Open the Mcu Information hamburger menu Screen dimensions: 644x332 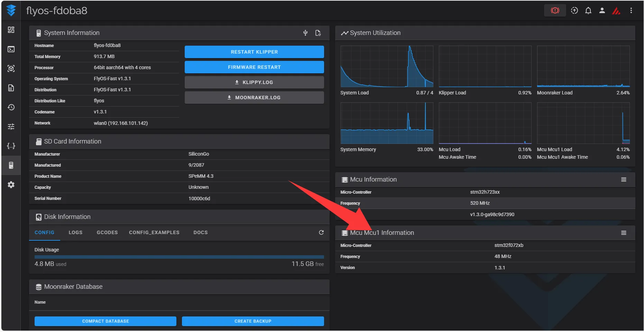(624, 179)
